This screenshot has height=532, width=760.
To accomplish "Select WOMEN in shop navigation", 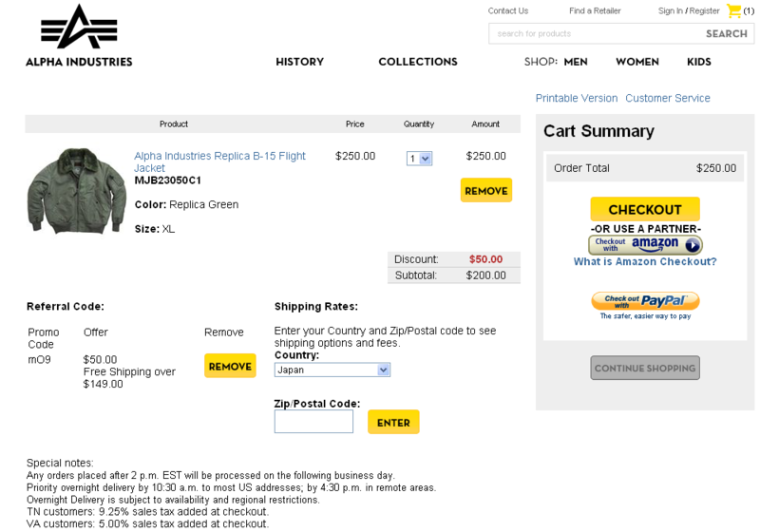I will point(636,62).
